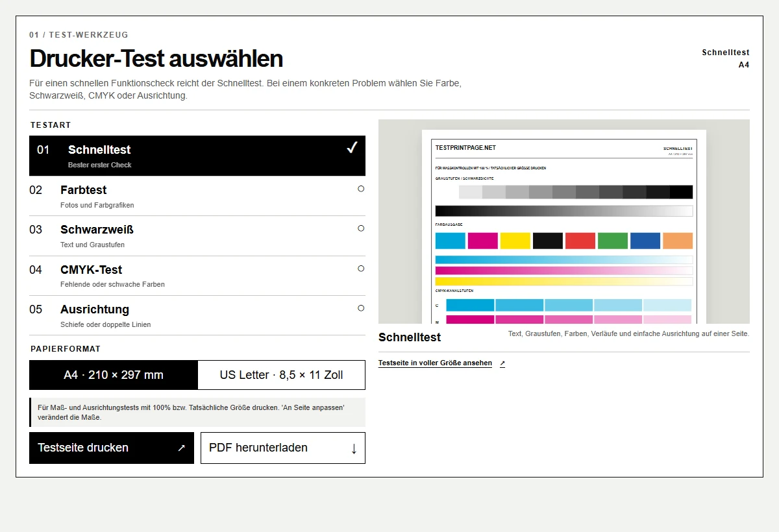The height and width of the screenshot is (532, 779).
Task: Click the TESTPRINTPAGE.NET title in the preview
Action: point(465,148)
